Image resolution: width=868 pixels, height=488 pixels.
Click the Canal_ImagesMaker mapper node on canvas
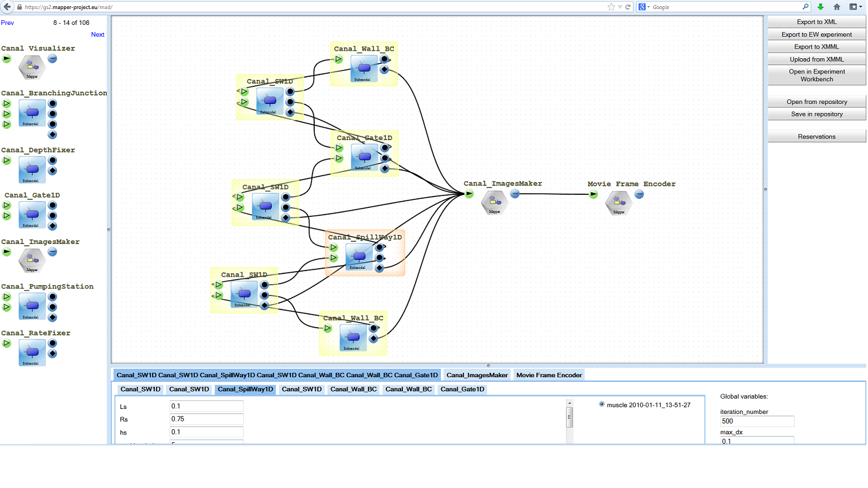(494, 202)
